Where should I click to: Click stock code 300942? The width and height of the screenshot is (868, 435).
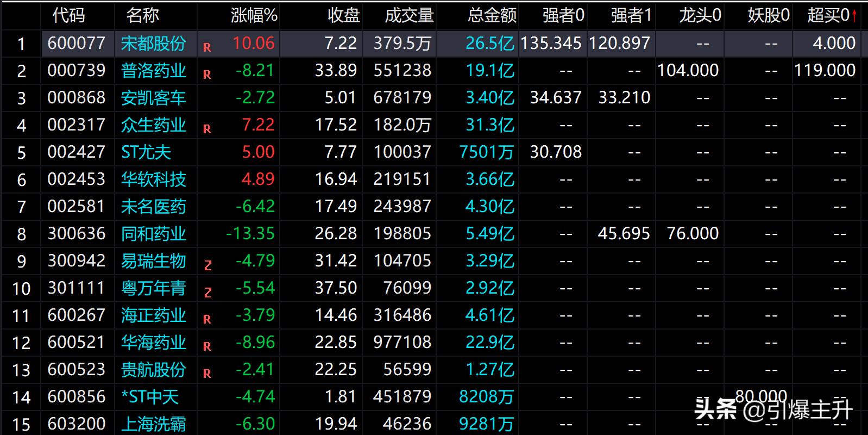click(x=77, y=260)
